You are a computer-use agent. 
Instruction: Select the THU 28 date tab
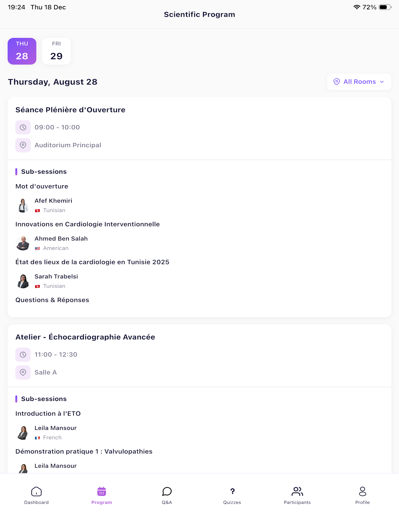pos(22,51)
